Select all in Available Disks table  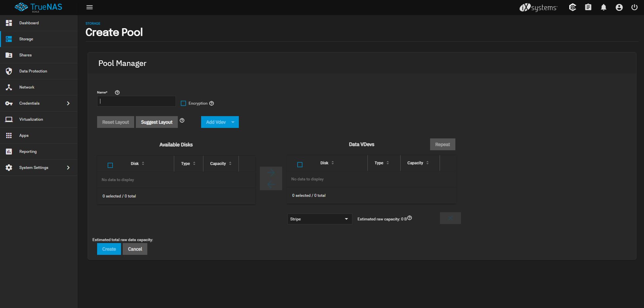110,165
